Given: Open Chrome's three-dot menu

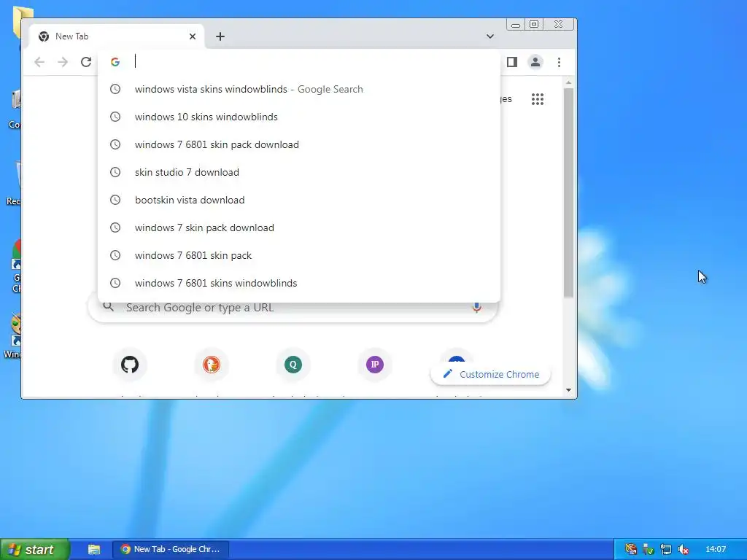Looking at the screenshot, I should [x=559, y=62].
